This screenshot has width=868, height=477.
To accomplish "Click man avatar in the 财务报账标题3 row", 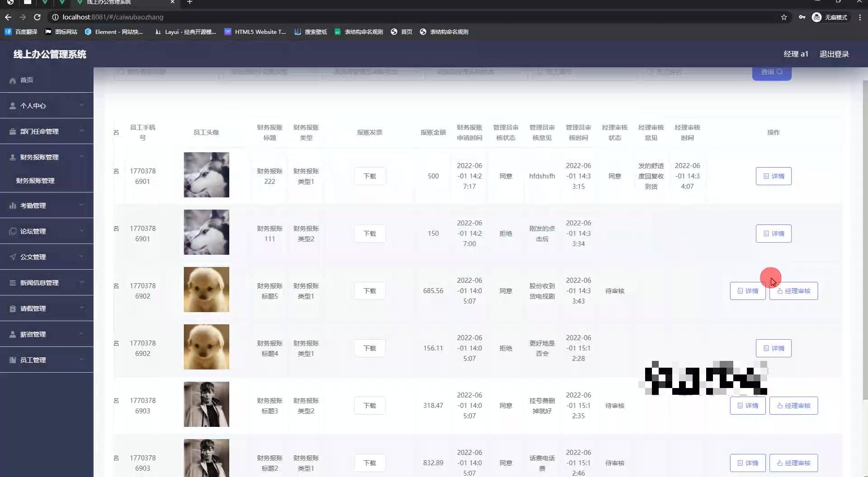I will tap(206, 404).
